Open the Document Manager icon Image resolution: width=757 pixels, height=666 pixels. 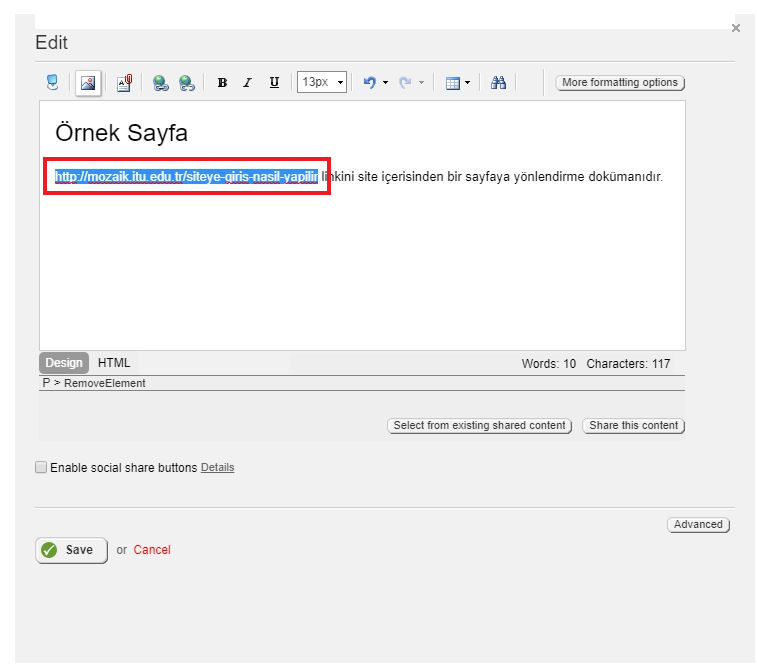point(125,83)
